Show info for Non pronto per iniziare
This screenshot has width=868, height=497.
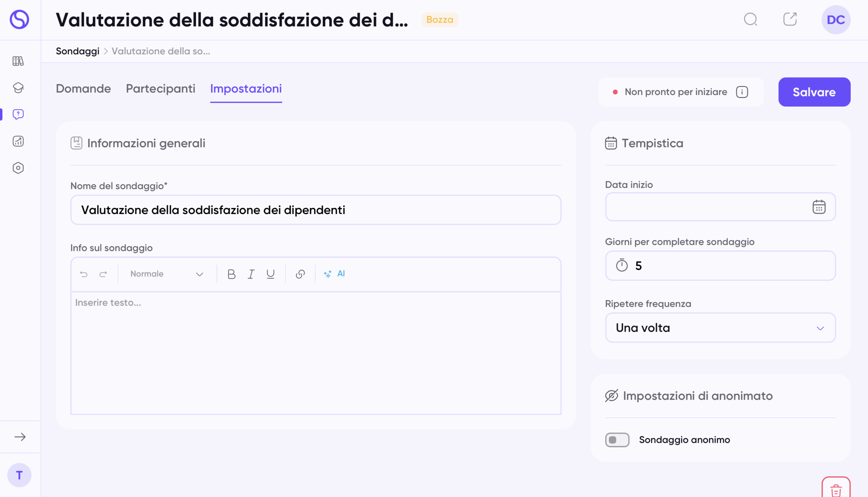(x=742, y=92)
